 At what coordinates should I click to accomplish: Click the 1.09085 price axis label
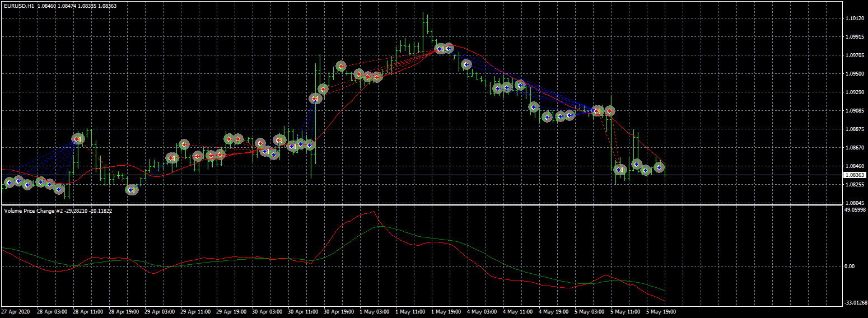pyautogui.click(x=855, y=111)
